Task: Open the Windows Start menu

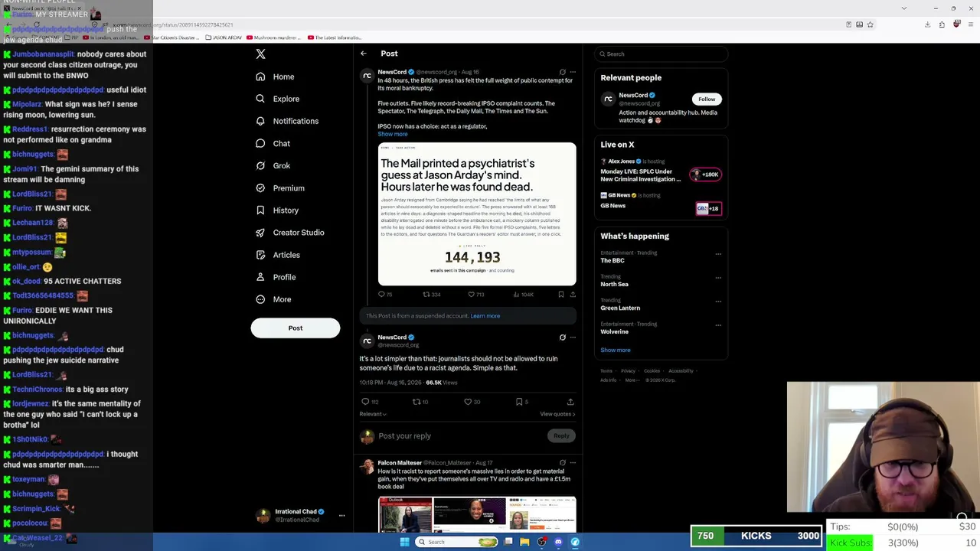Action: 404,542
